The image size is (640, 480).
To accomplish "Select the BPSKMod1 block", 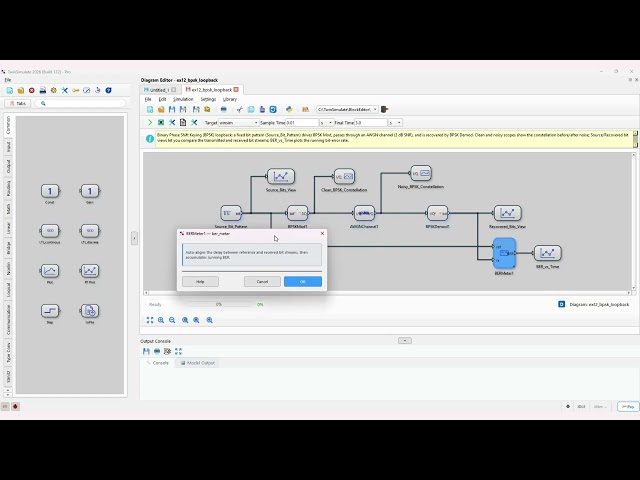I will pos(298,213).
